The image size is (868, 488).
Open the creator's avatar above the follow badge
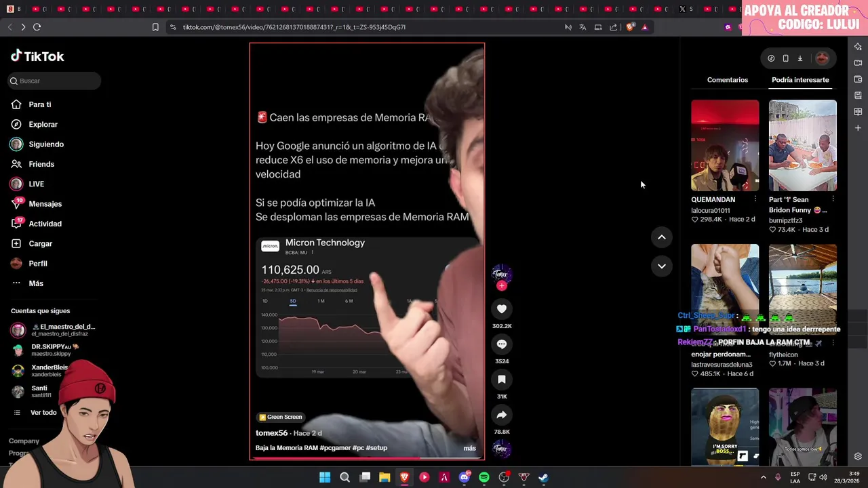(502, 273)
